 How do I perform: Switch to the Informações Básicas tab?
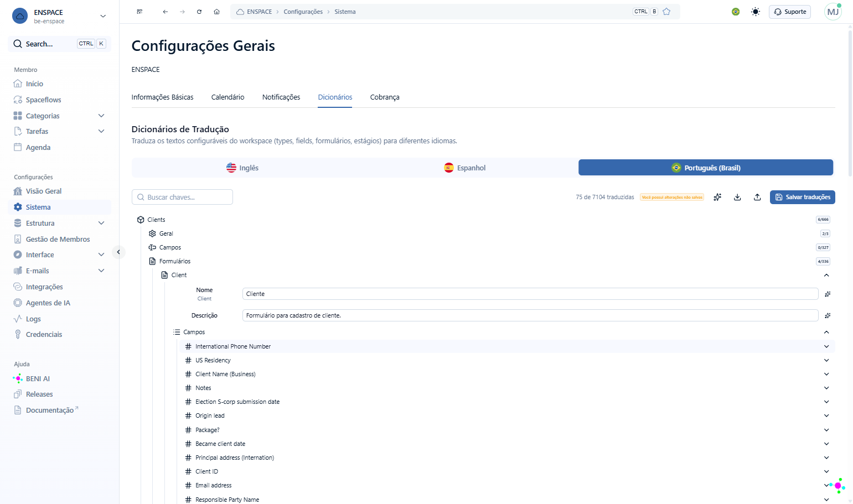[x=162, y=97]
